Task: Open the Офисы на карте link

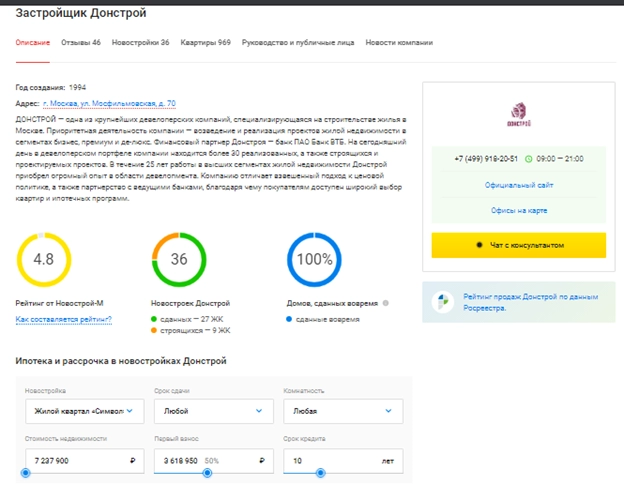Action: (519, 210)
